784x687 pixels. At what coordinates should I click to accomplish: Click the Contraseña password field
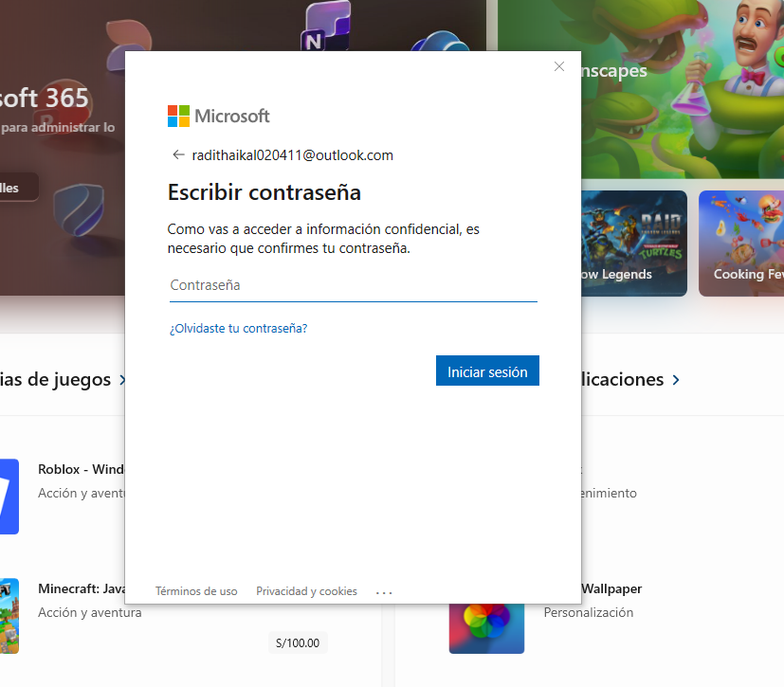pos(353,286)
